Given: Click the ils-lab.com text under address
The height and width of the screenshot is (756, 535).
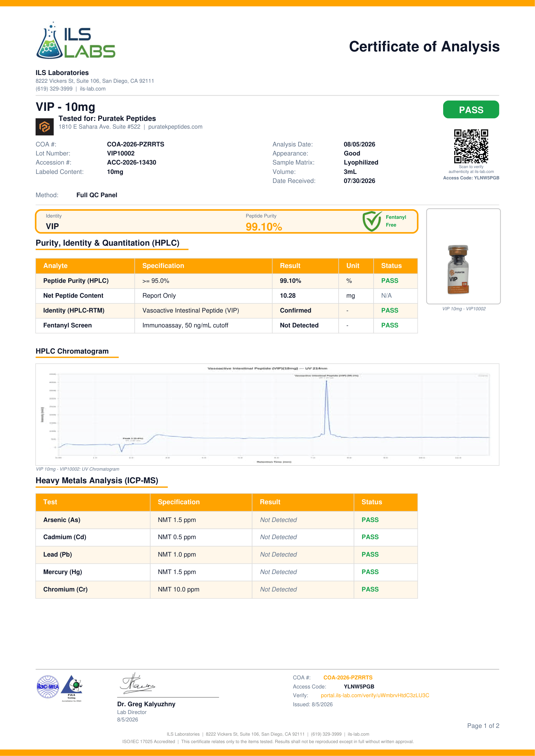Looking at the screenshot, I should (x=93, y=89).
